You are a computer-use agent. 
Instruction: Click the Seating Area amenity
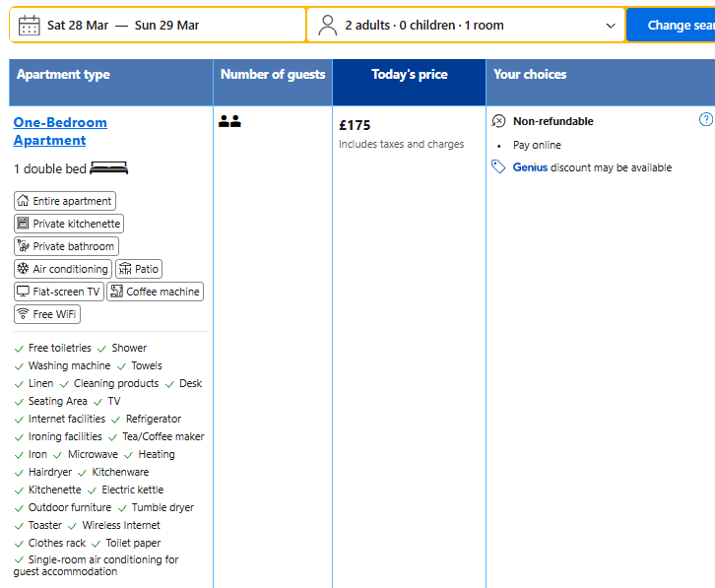[57, 402]
